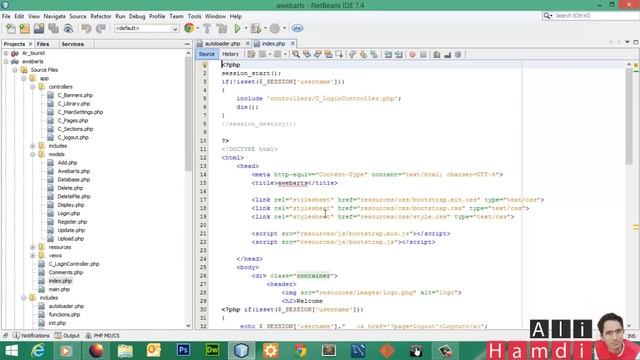Switch to the autoloader.php editor tab

pyautogui.click(x=222, y=44)
